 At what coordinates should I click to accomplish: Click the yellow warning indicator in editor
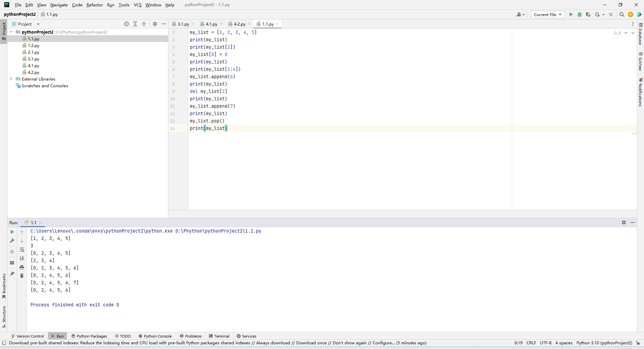tap(617, 33)
